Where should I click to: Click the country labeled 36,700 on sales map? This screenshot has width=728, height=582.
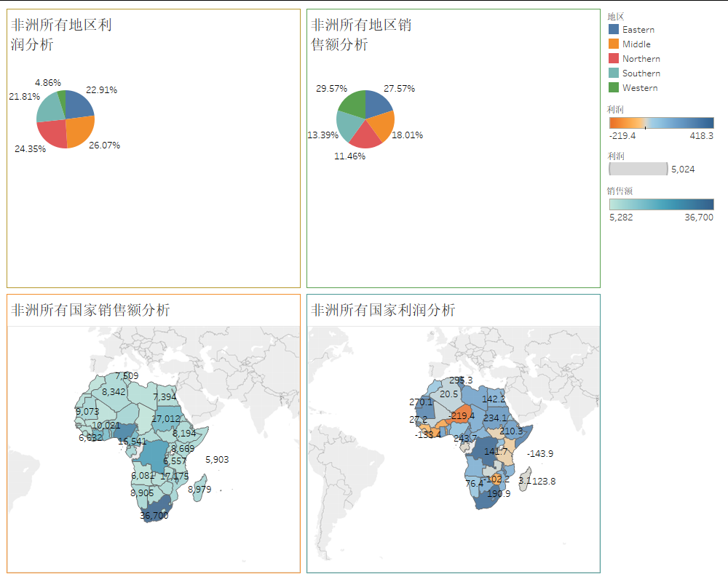click(156, 507)
